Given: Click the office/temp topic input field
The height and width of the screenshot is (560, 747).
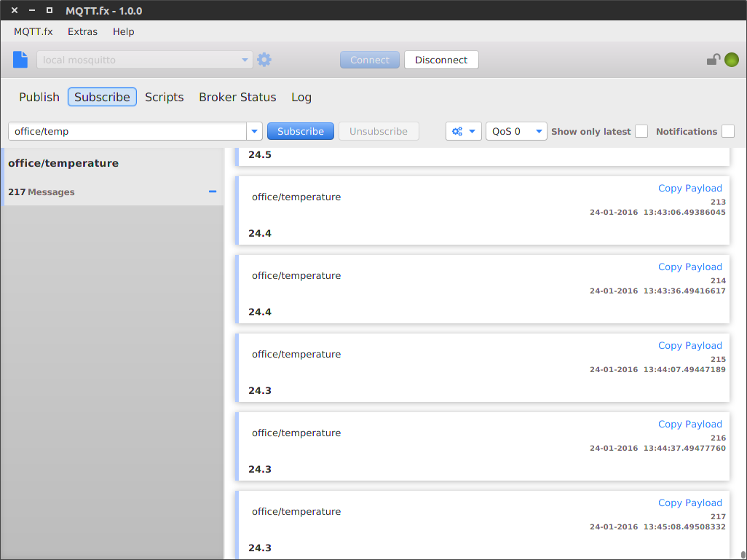Looking at the screenshot, I should coord(127,131).
